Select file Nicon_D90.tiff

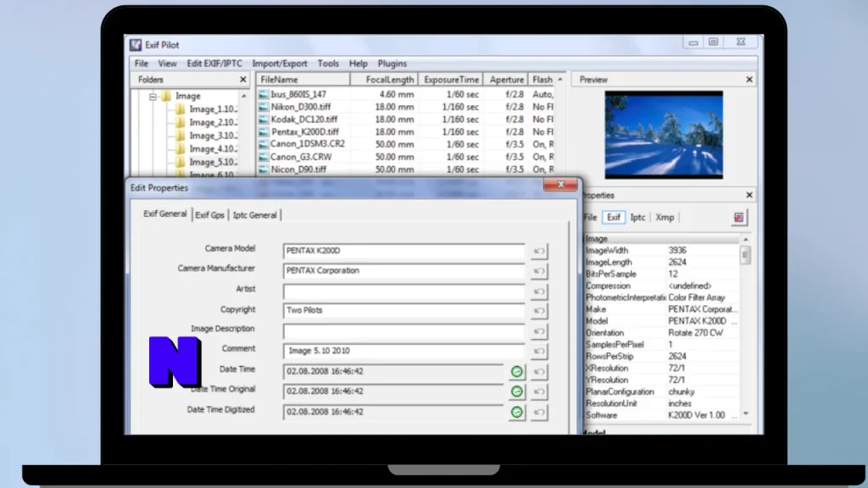(x=298, y=169)
